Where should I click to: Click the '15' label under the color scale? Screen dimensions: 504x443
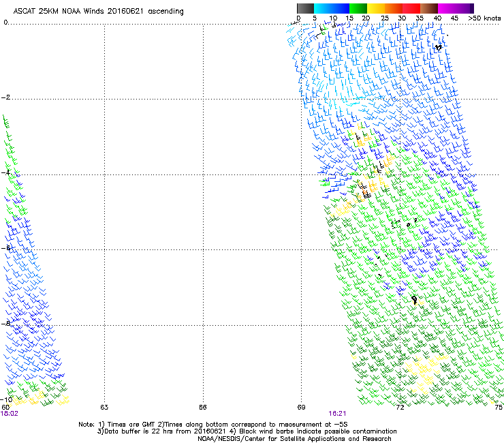pos(349,18)
